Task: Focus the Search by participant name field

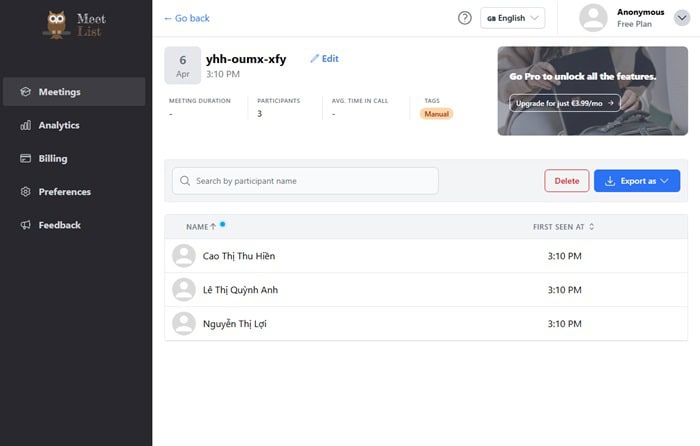Action: click(x=305, y=181)
